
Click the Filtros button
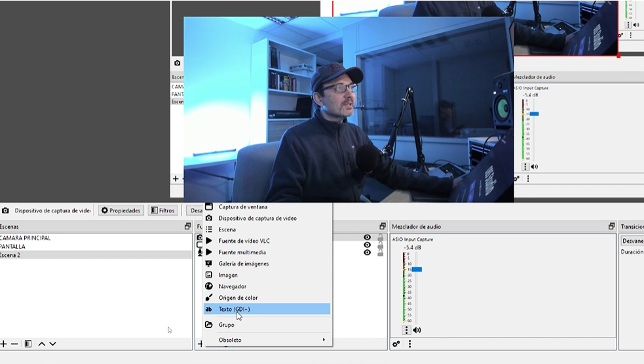tap(163, 211)
